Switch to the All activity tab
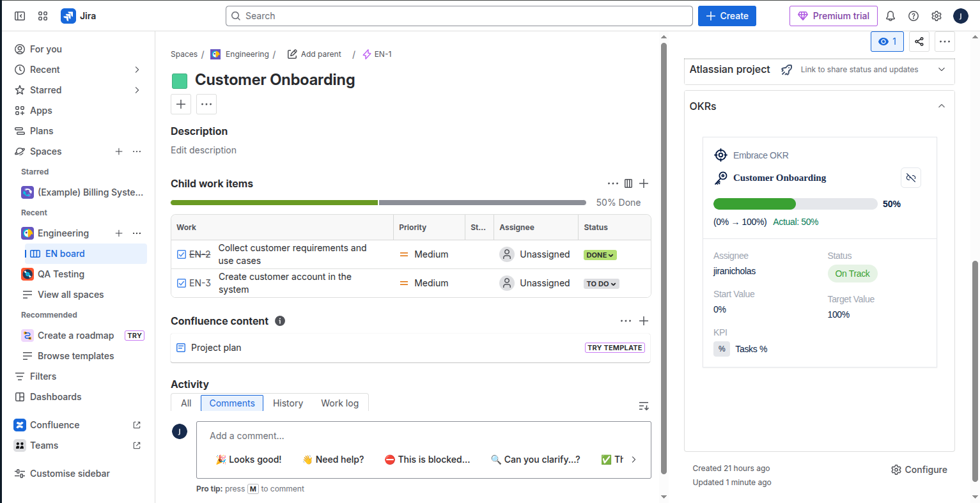980x503 pixels. (186, 403)
